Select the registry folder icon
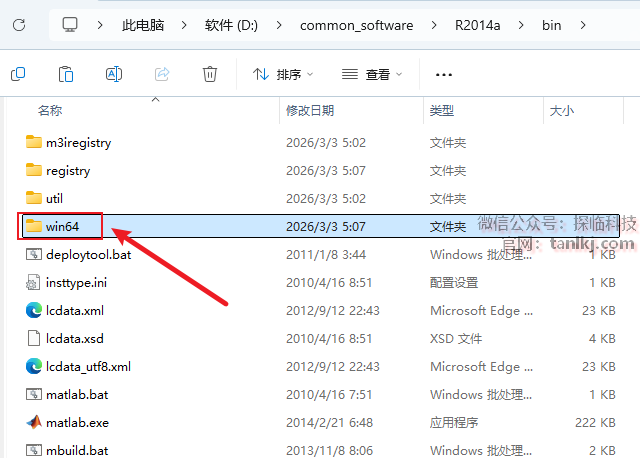This screenshot has height=458, width=640. [x=33, y=170]
